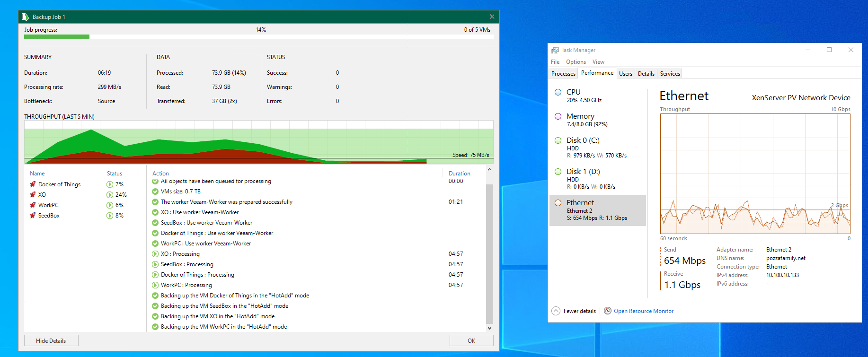The width and height of the screenshot is (868, 357).
Task: Select Disk 1 (D:) in performance list
Action: click(x=583, y=172)
